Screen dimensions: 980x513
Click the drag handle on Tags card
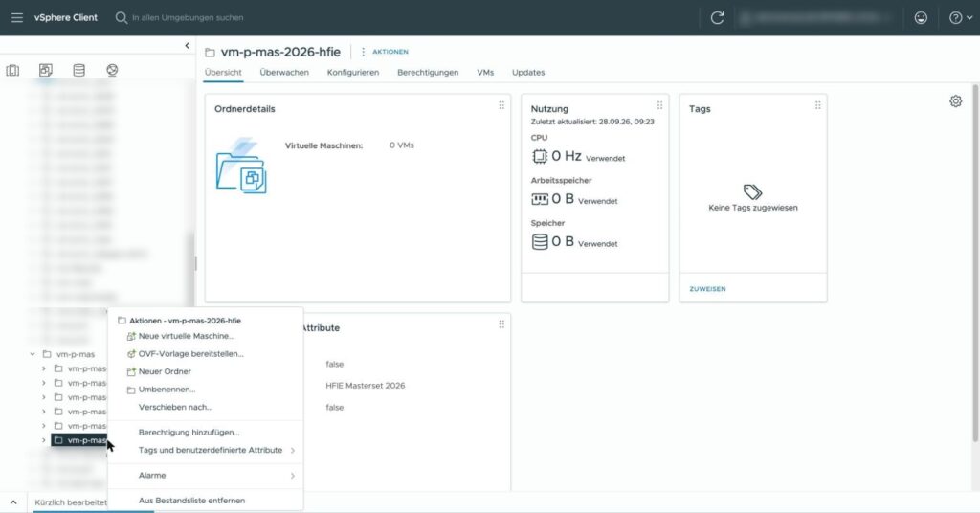click(x=817, y=105)
